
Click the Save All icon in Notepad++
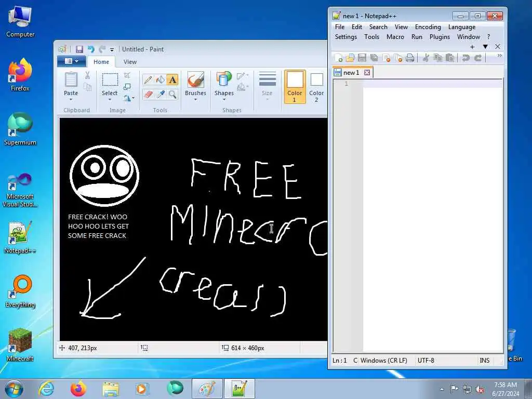(374, 58)
